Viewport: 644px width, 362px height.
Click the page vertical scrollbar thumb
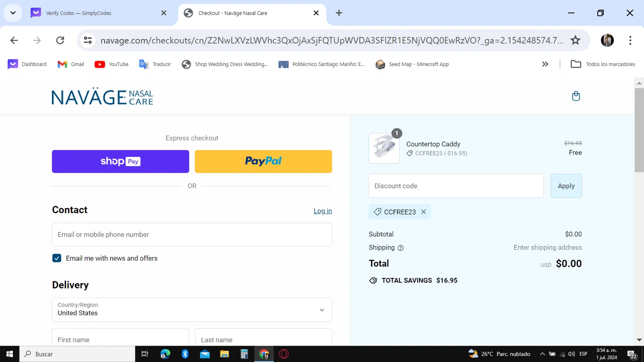[x=639, y=130]
